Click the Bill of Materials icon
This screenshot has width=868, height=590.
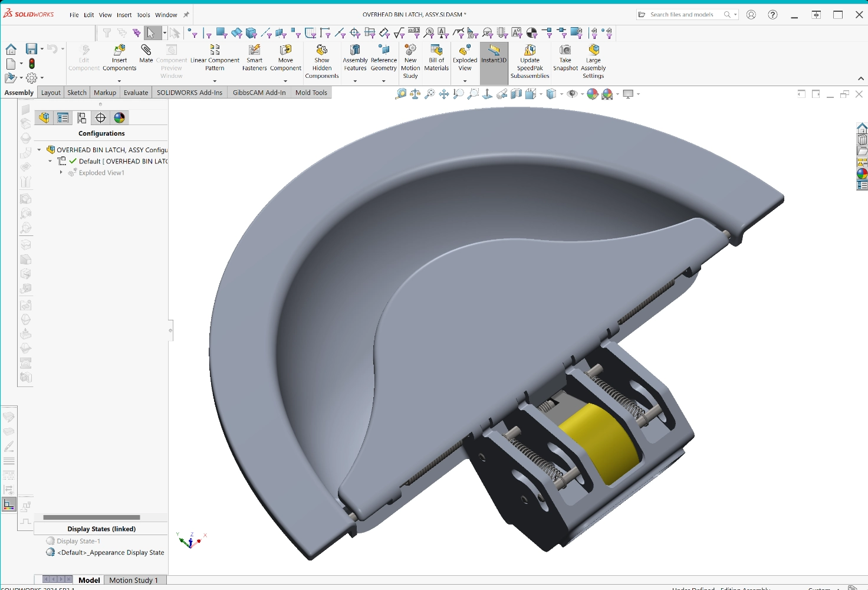point(436,51)
